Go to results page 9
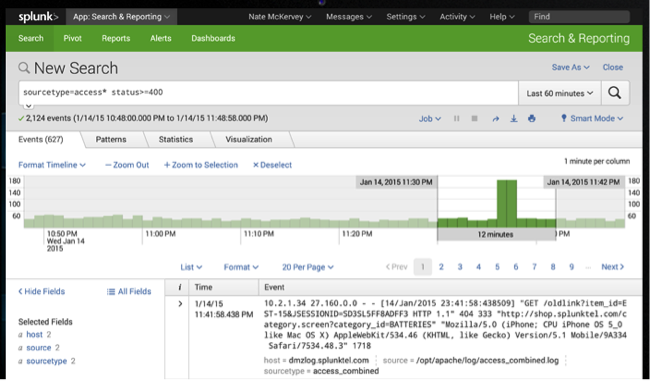The height and width of the screenshot is (382, 650). pos(571,267)
